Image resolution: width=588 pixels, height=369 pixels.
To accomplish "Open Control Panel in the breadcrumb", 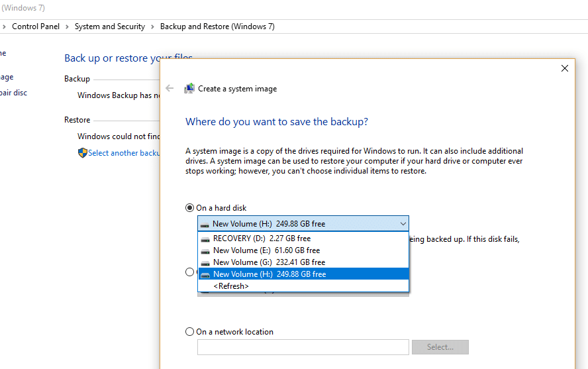I will point(36,26).
